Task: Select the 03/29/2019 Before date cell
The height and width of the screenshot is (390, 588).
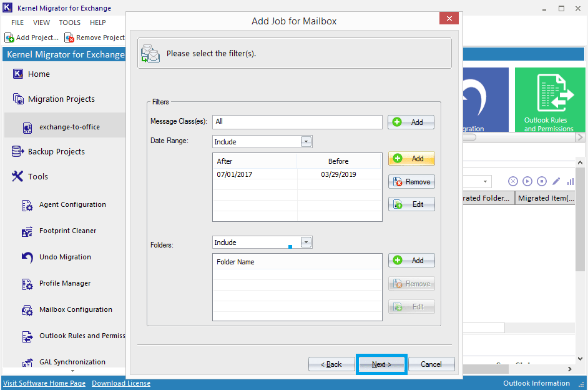Action: pos(338,174)
